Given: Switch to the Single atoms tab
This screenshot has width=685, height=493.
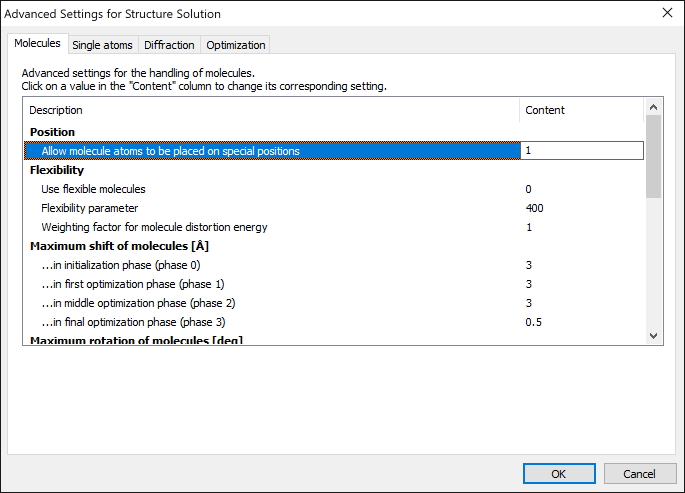Looking at the screenshot, I should 102,45.
